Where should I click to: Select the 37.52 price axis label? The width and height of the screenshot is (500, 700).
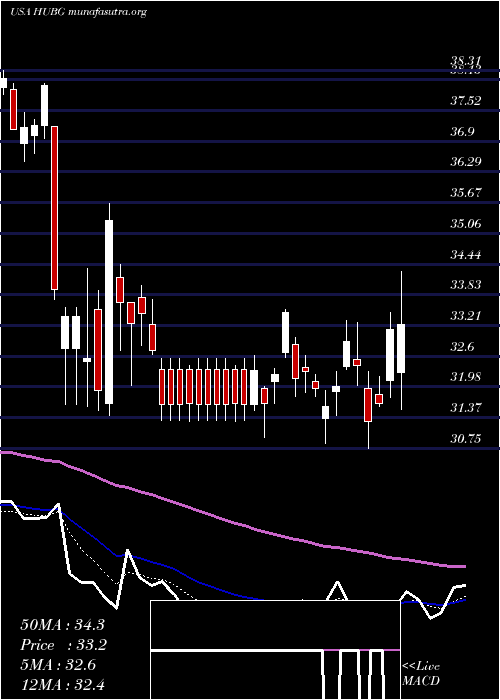pos(466,101)
